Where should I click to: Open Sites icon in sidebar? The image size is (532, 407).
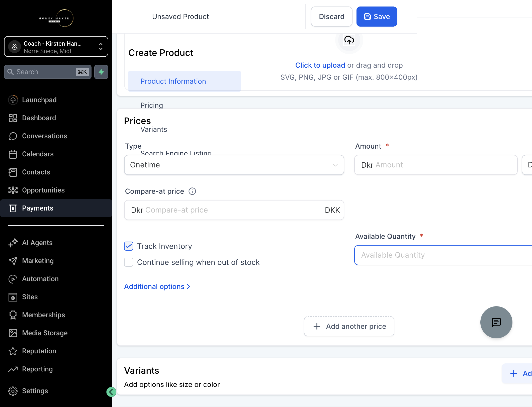tap(13, 297)
